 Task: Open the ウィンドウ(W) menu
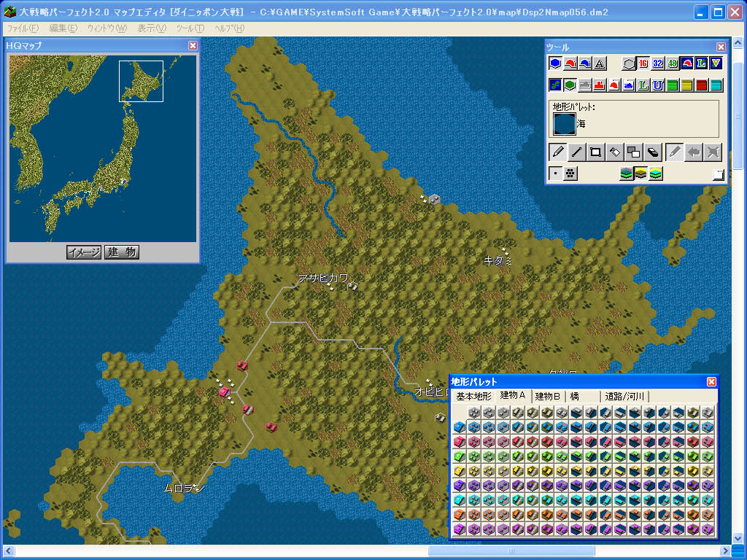[107, 28]
